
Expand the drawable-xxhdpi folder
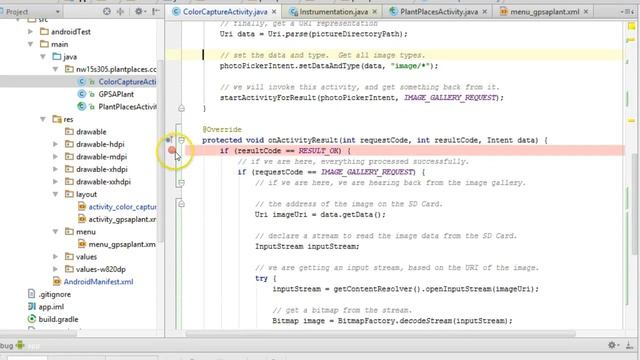coord(56,182)
